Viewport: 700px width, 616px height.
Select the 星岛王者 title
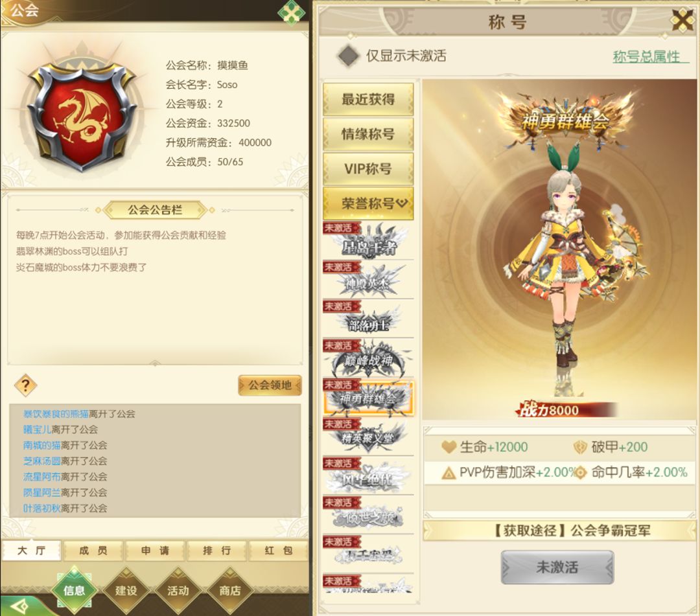tap(369, 242)
